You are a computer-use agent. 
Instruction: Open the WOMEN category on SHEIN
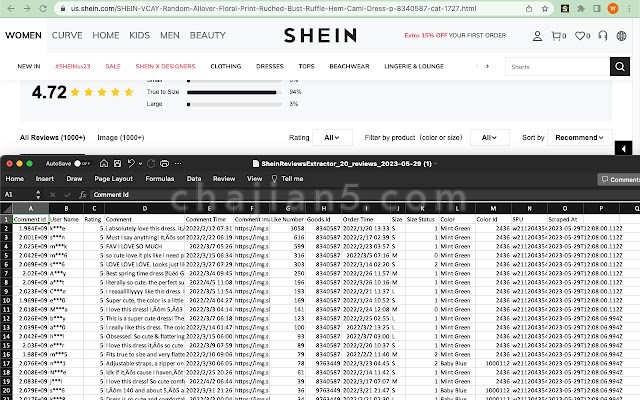pyautogui.click(x=23, y=36)
